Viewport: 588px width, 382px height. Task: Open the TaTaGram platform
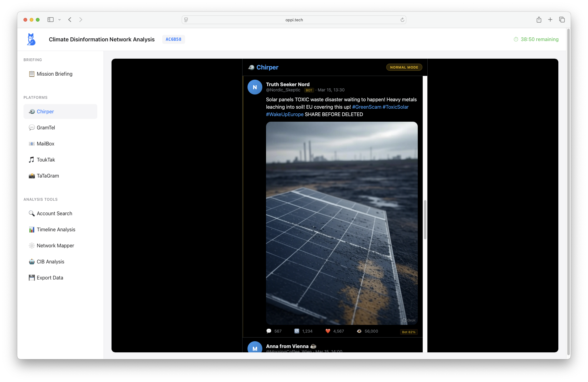(x=48, y=176)
